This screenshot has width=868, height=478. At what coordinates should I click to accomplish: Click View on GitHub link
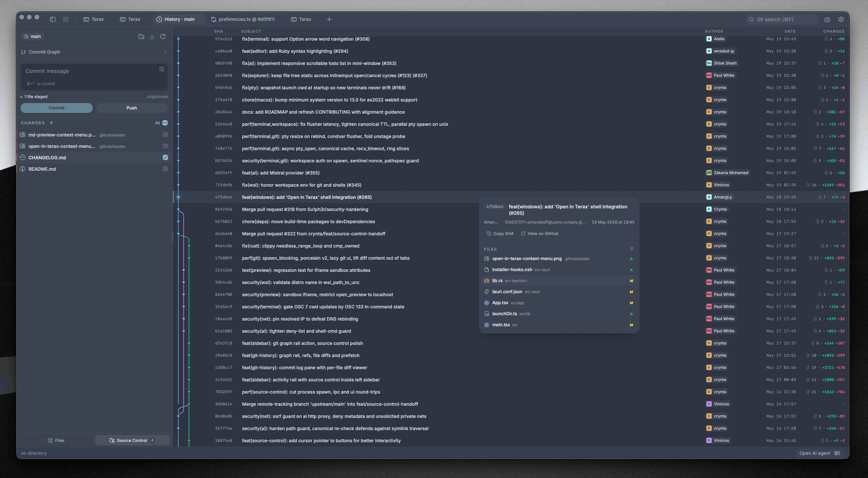(x=539, y=234)
